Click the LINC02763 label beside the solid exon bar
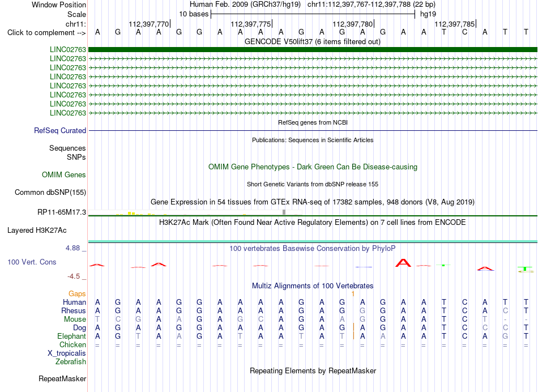 pyautogui.click(x=67, y=49)
